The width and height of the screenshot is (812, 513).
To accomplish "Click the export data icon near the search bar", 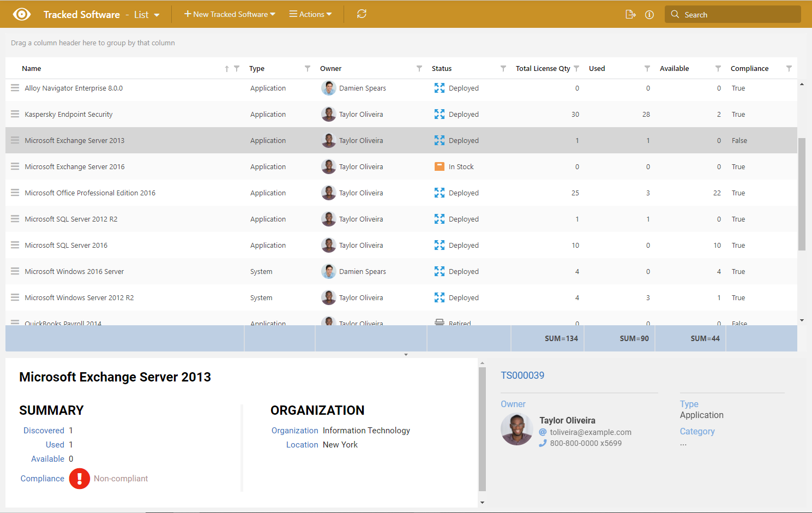I will (x=630, y=14).
